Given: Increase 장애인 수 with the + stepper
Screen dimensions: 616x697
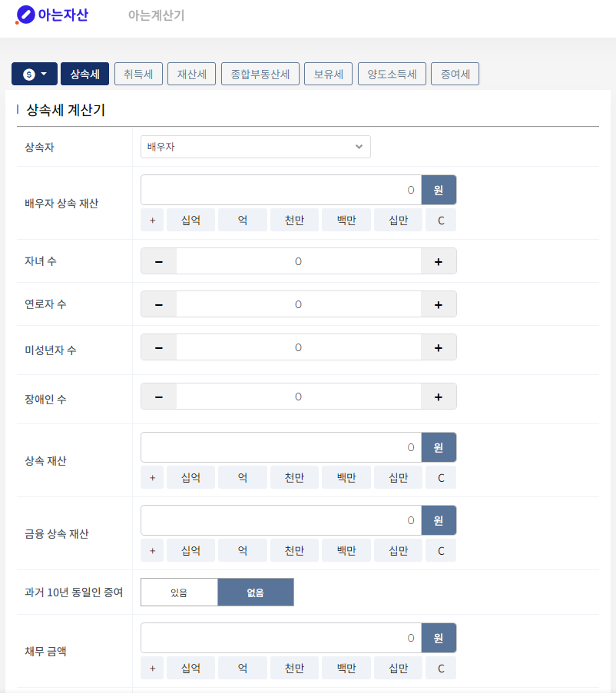Looking at the screenshot, I should 438,396.
